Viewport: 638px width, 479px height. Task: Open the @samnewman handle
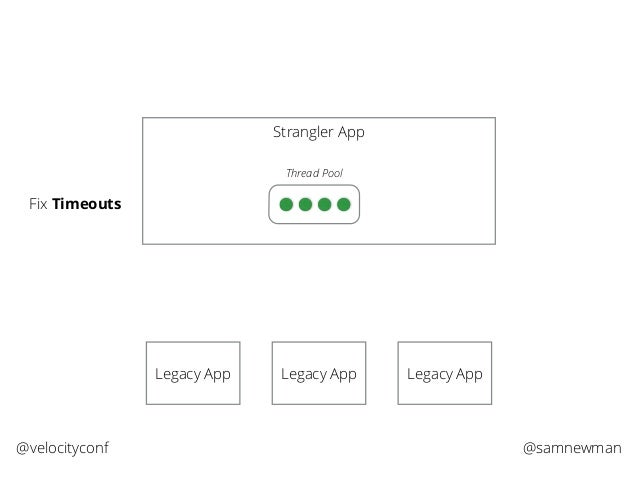[x=572, y=448]
